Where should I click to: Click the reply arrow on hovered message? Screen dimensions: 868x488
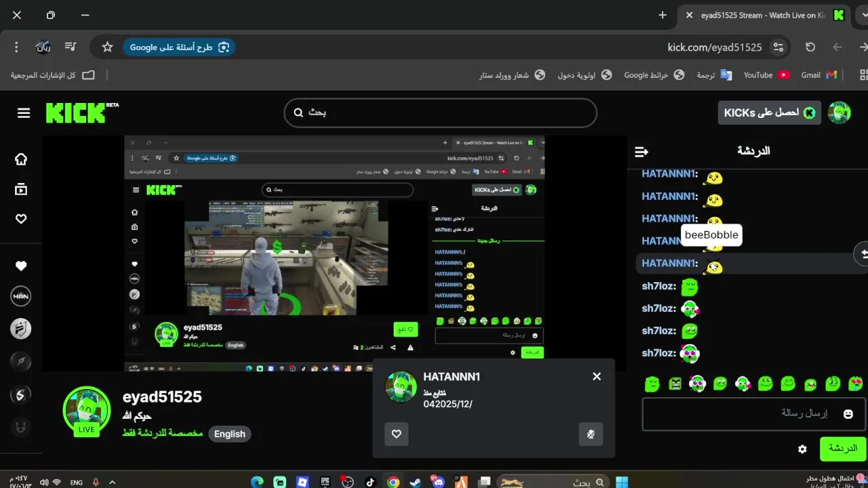point(862,253)
